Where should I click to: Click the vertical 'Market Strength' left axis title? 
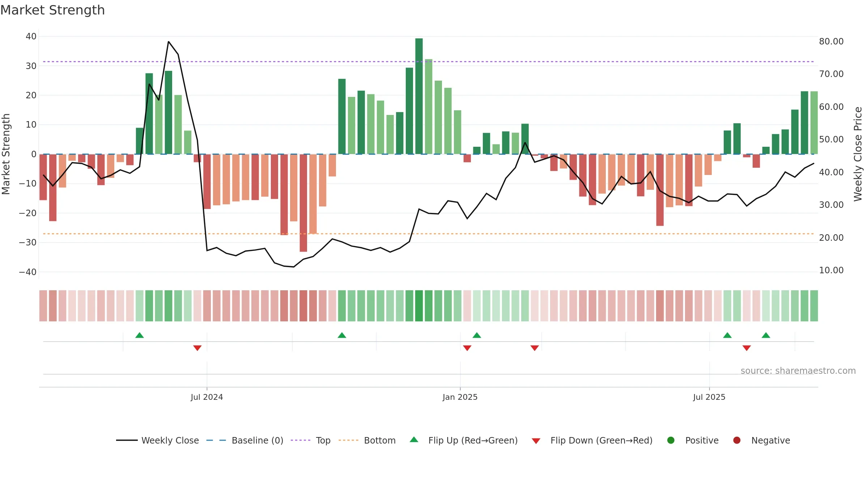click(x=6, y=154)
